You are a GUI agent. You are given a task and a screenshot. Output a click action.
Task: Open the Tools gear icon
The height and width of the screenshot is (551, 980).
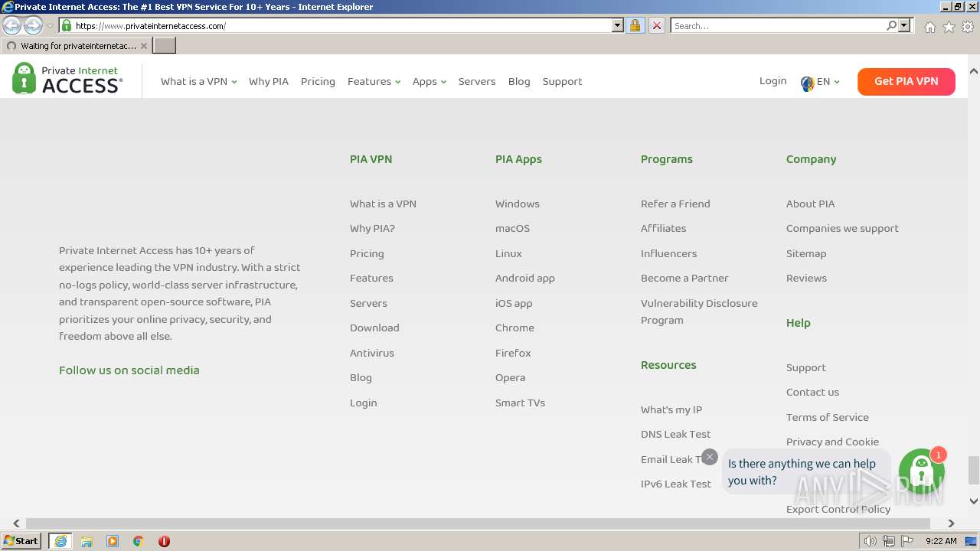pyautogui.click(x=968, y=27)
